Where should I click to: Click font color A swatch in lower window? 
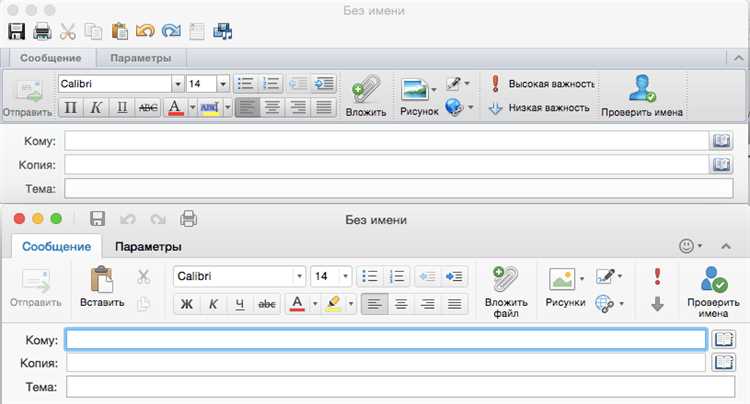coord(297,304)
